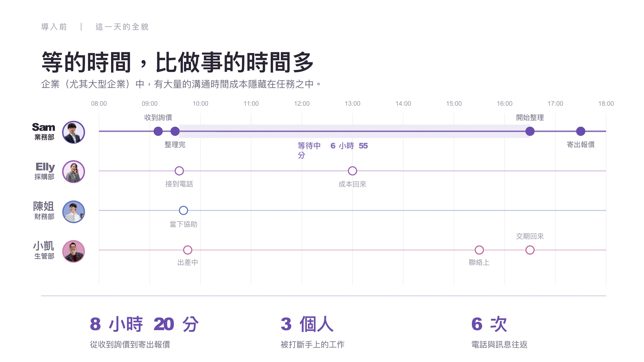The width and height of the screenshot is (644, 362).
Task: Click the 15:00 time axis label
Action: (x=454, y=104)
